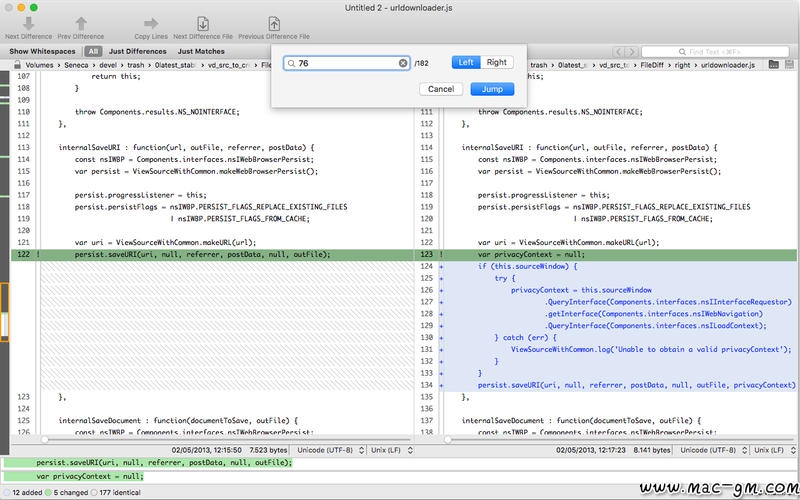Image resolution: width=800 pixels, height=500 pixels.
Task: Go to Previous Difference File icon
Action: coord(273,22)
